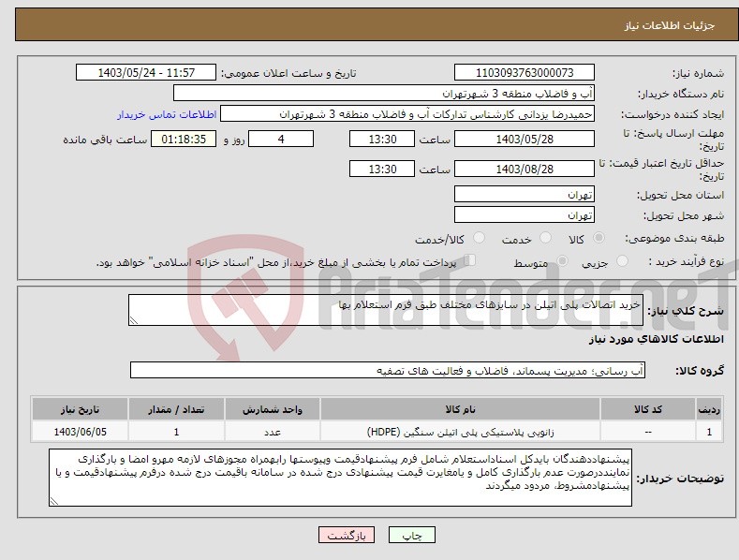
Task: Click the need date cell 1403/06/05
Action: tap(80, 432)
